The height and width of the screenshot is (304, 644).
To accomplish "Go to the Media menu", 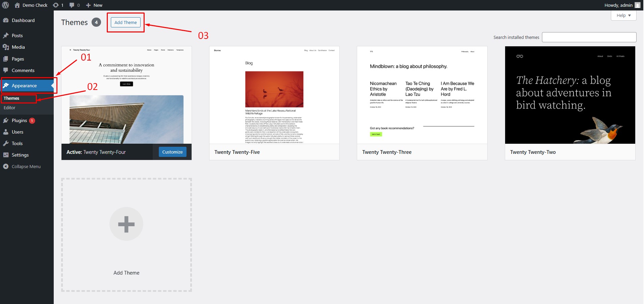I will point(18,47).
